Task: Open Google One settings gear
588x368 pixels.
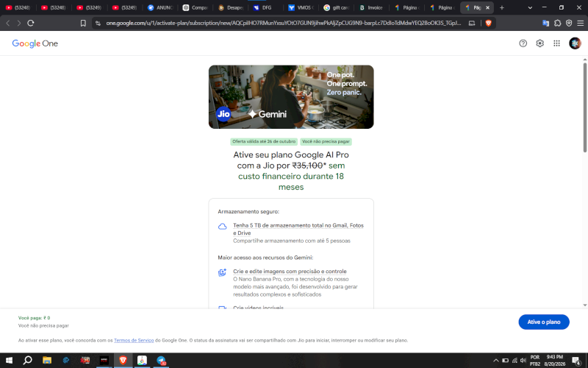Action: 539,43
